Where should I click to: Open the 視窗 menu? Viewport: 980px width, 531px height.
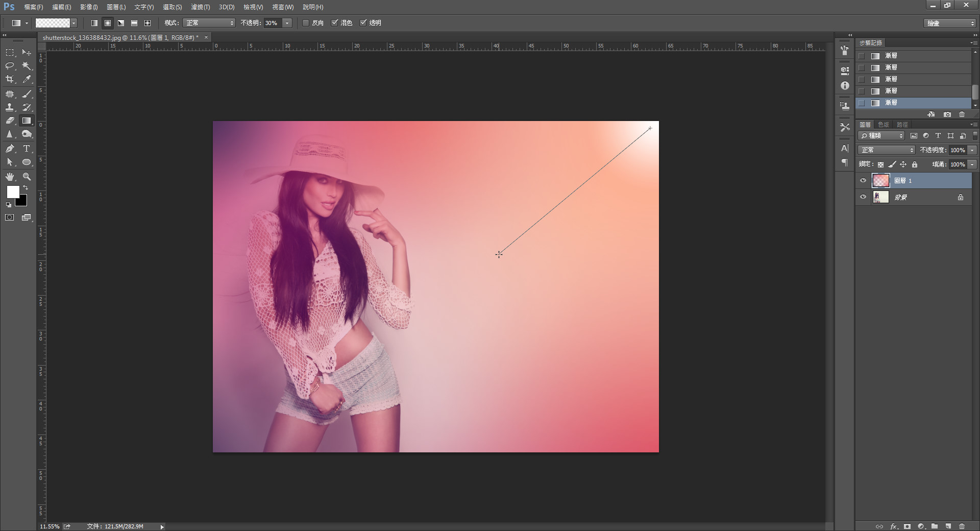283,7
